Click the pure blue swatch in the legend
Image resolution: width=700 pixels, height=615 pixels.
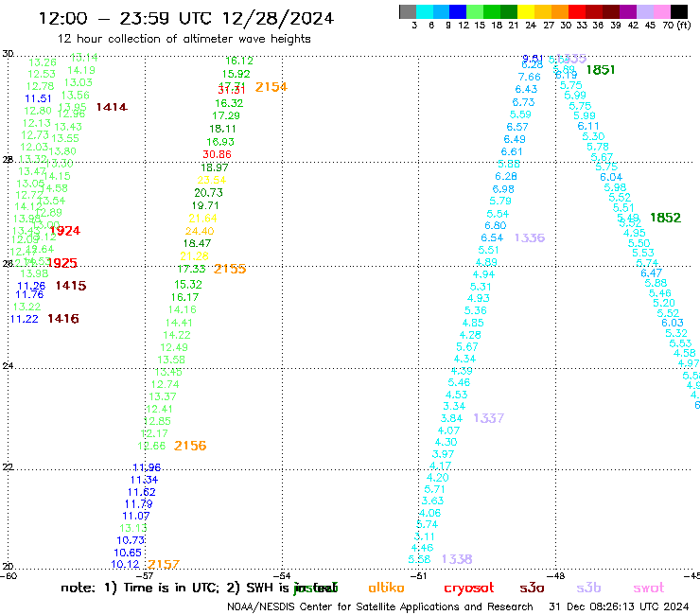458,11
